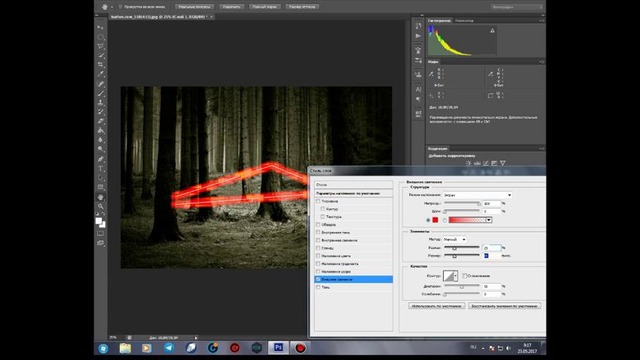Open the Метод technique dropdown

pos(454,240)
